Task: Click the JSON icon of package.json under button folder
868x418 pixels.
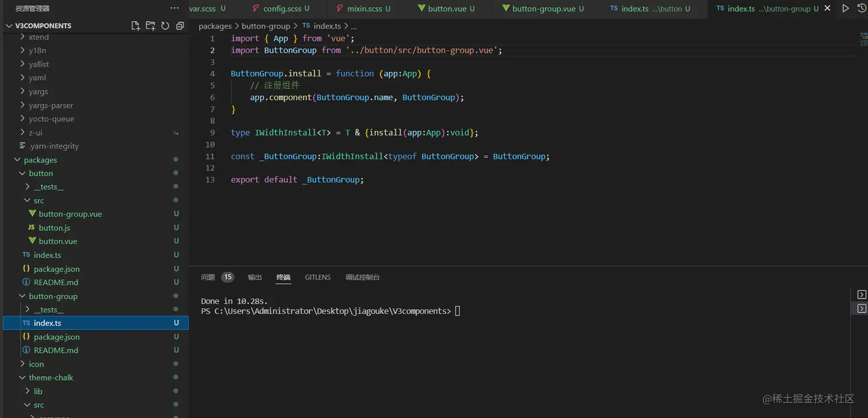Action: (26, 268)
